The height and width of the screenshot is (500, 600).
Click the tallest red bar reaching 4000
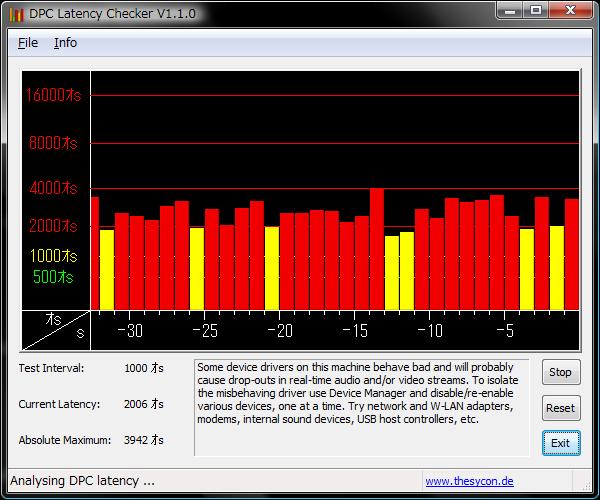click(x=377, y=249)
